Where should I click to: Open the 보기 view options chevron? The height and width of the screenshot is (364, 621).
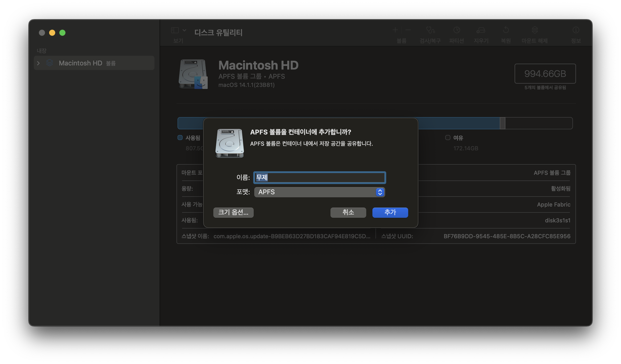[184, 30]
